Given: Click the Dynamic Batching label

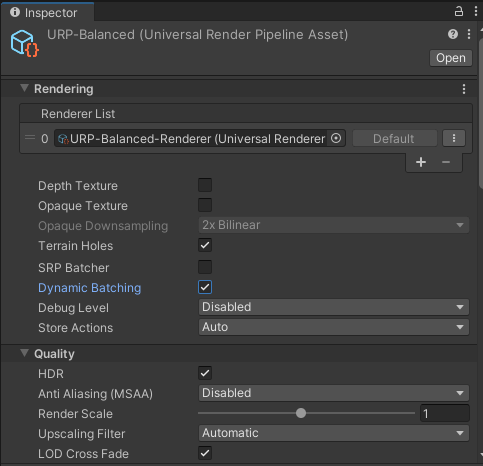Looking at the screenshot, I should click(x=89, y=288).
